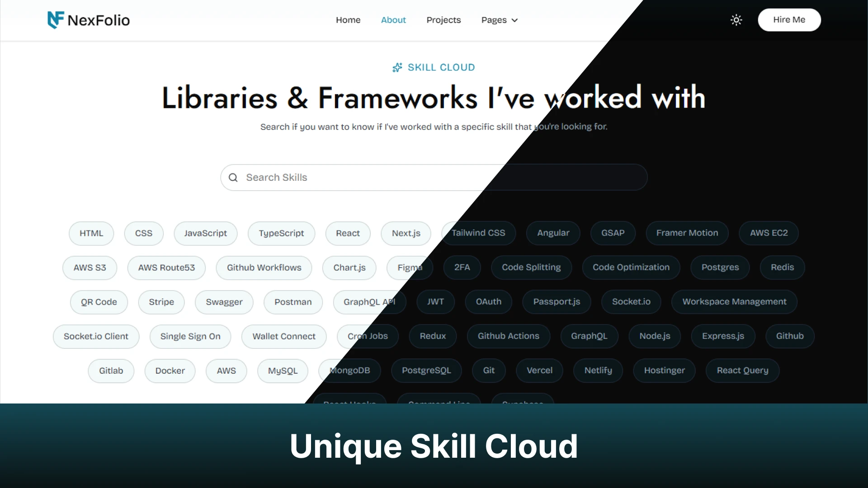Click the Skill Cloud sparkle icon
Screen dimensions: 868x488
click(x=397, y=67)
